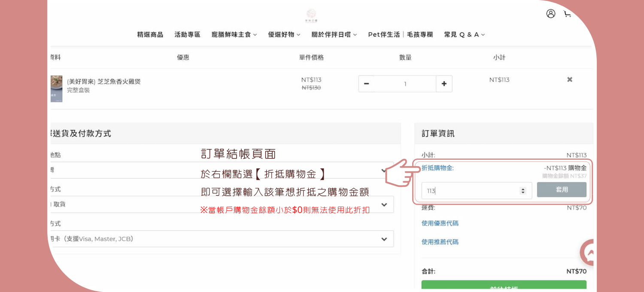Open the user account icon
644x292 pixels.
click(550, 14)
